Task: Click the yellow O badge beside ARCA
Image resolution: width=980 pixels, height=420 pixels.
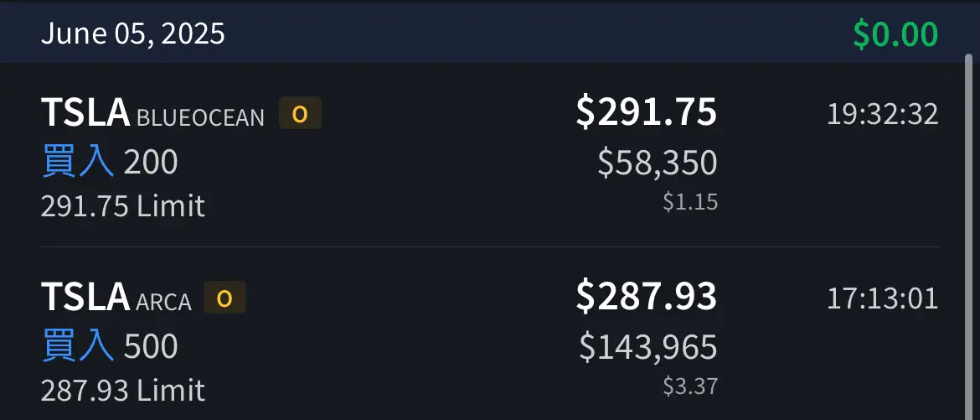Action: tap(224, 298)
